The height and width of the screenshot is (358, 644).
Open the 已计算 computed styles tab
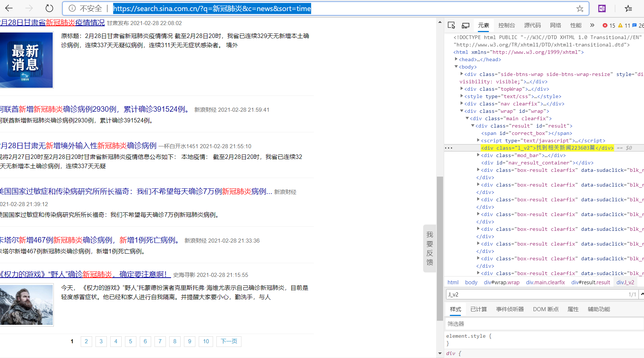tap(478, 309)
